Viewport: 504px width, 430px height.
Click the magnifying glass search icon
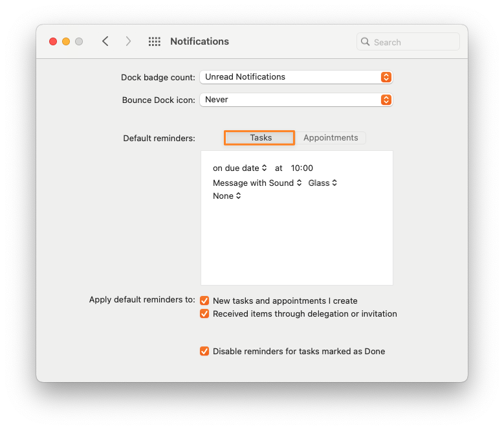365,41
